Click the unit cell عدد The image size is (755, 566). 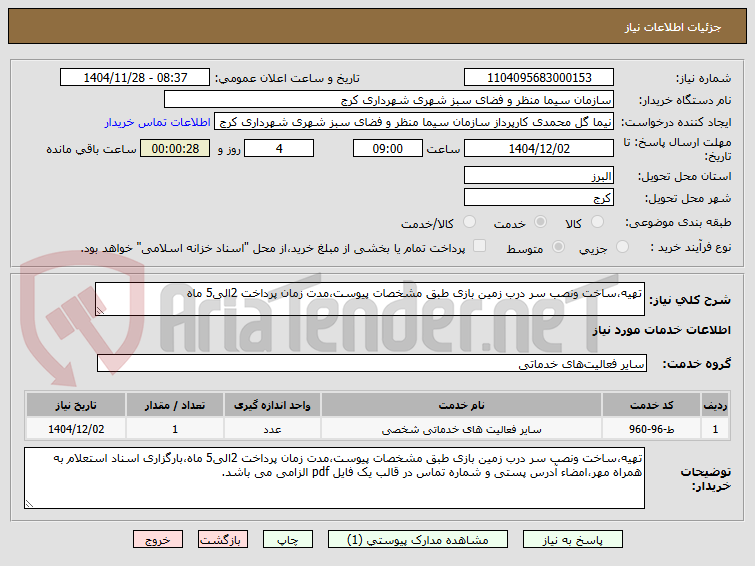point(272,429)
